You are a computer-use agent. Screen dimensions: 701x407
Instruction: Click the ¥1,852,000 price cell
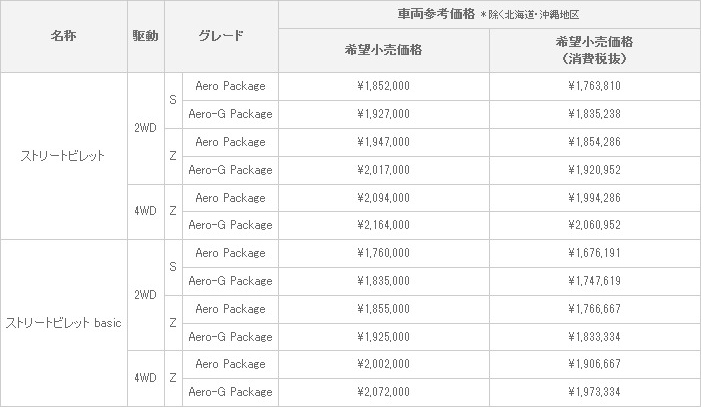tap(384, 86)
